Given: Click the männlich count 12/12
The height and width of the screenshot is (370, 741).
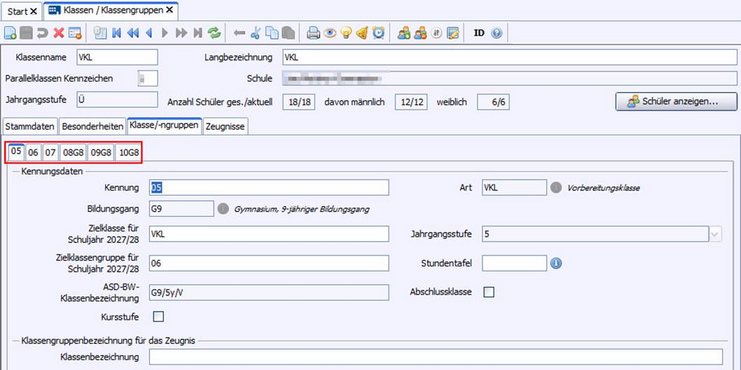Looking at the screenshot, I should pyautogui.click(x=411, y=102).
